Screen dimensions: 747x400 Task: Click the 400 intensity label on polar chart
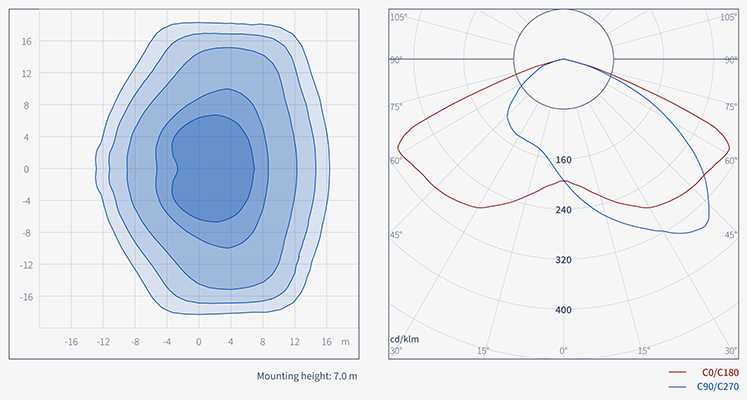[563, 310]
